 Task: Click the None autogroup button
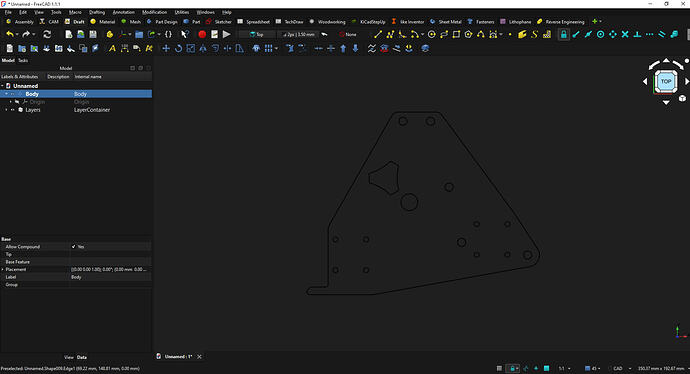point(348,34)
